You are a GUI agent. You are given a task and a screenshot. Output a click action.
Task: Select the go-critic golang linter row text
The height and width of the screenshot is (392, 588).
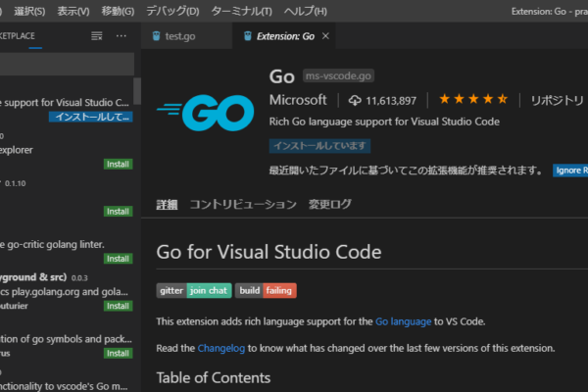pyautogui.click(x=53, y=245)
